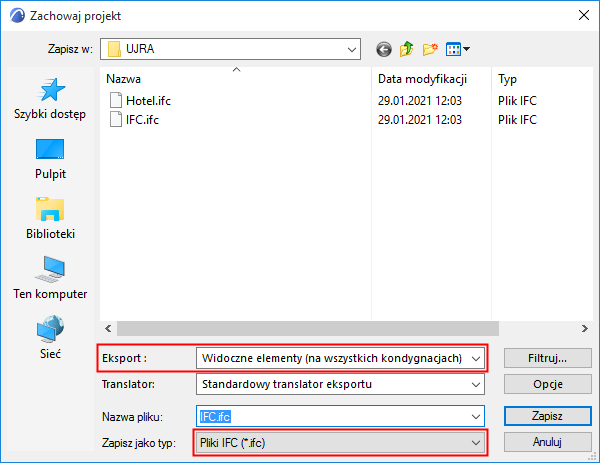Open Biblioteki location in sidebar
This screenshot has height=463, width=600.
(50, 218)
